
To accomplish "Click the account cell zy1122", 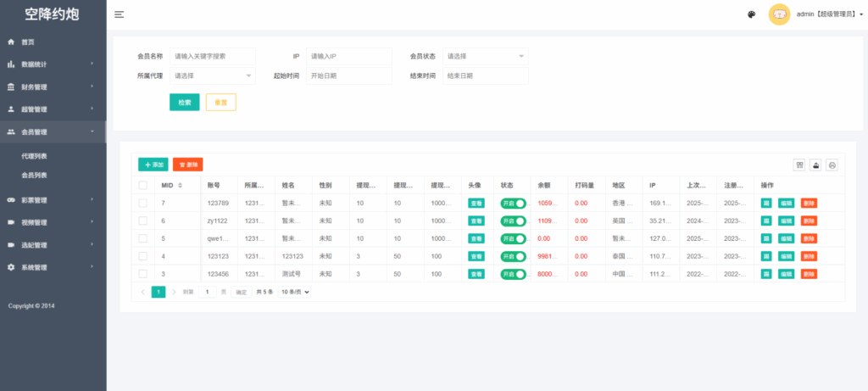I will [x=218, y=221].
